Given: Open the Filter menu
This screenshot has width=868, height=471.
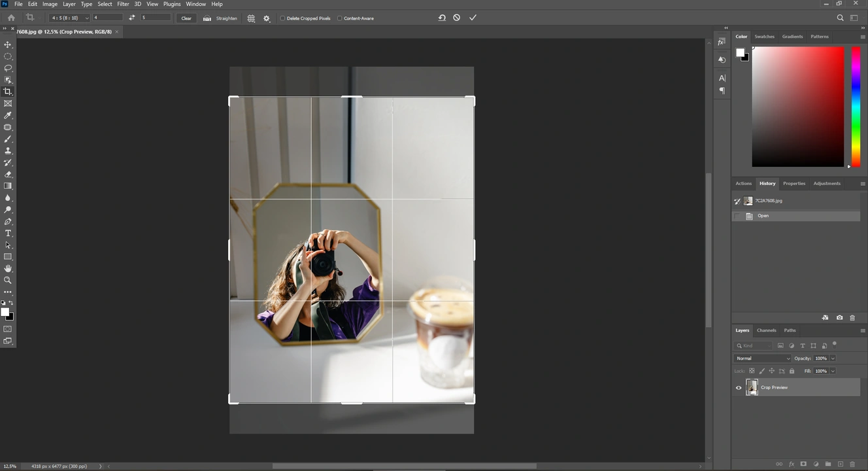Looking at the screenshot, I should (x=123, y=4).
